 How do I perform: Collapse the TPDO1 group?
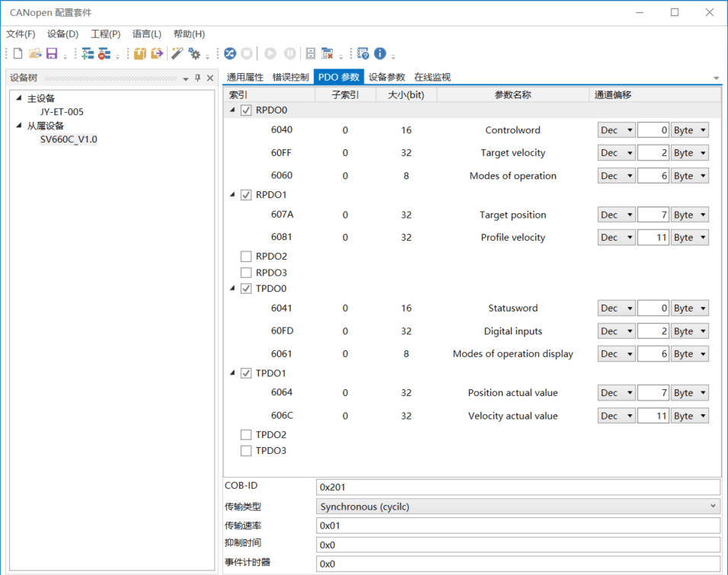[232, 373]
